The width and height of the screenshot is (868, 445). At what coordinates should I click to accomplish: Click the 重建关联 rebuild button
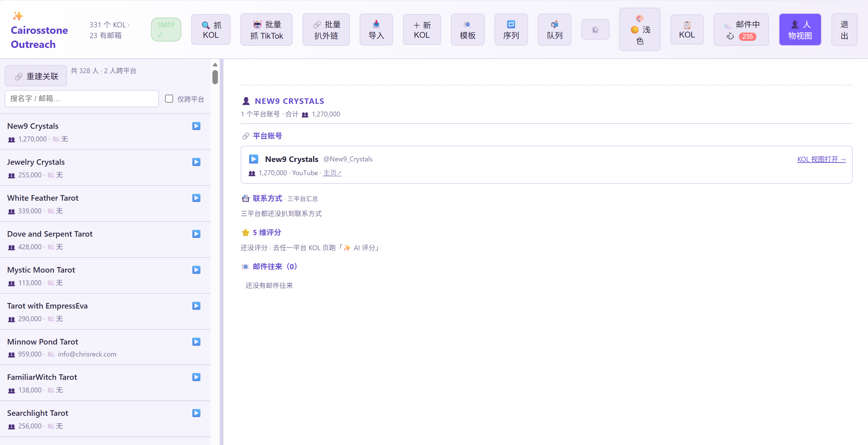36,76
